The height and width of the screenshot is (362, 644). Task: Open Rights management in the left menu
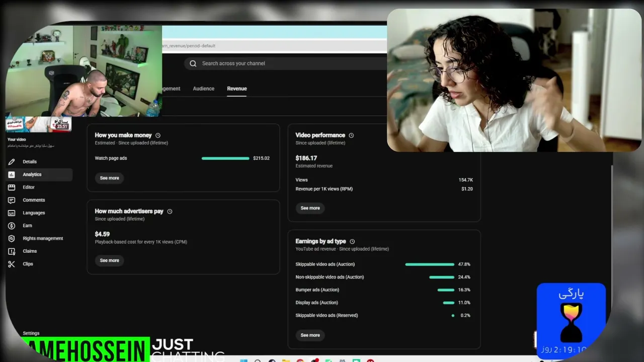[x=43, y=238]
